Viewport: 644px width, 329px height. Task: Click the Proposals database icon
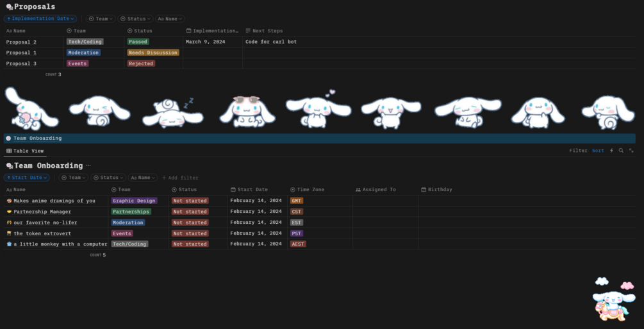(x=10, y=7)
